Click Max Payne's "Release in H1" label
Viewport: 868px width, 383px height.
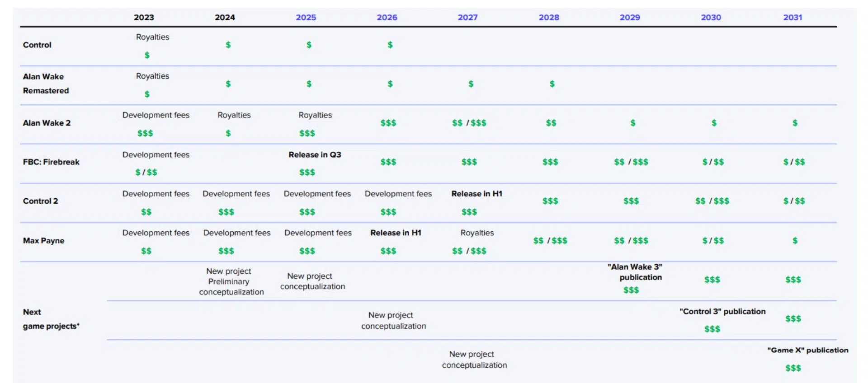[x=396, y=233]
